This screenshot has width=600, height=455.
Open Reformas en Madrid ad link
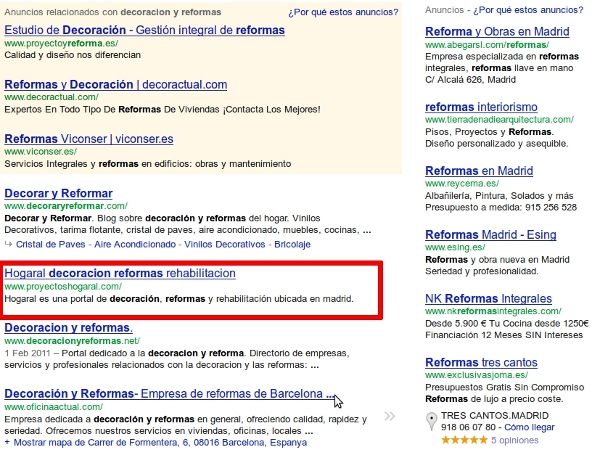click(479, 171)
